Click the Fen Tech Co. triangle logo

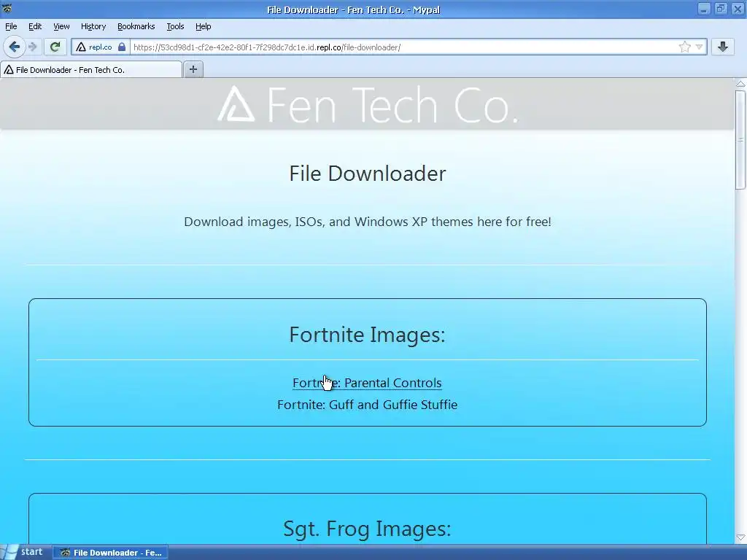click(x=236, y=104)
